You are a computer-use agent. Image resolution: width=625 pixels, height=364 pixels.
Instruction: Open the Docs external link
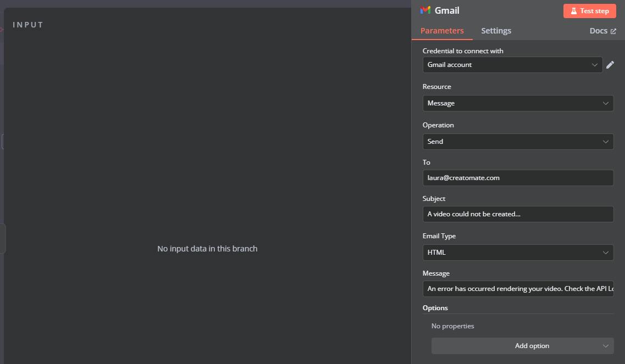[602, 31]
